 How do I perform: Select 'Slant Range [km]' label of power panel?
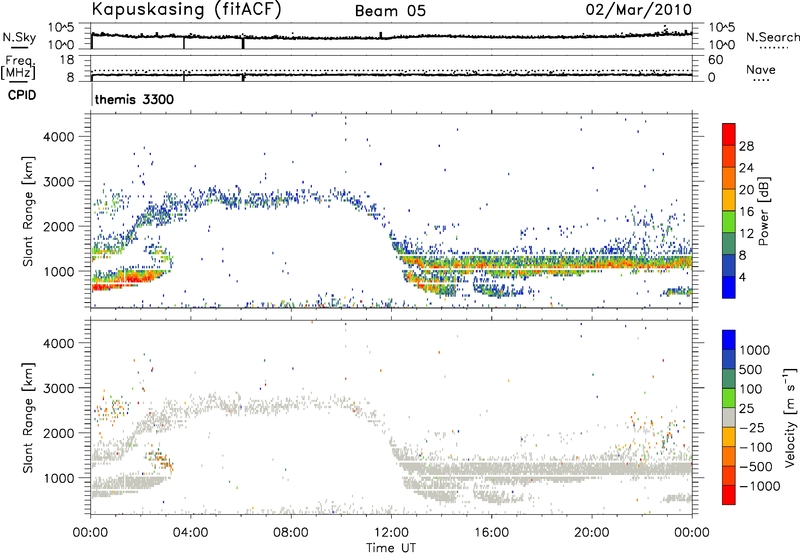(x=28, y=211)
